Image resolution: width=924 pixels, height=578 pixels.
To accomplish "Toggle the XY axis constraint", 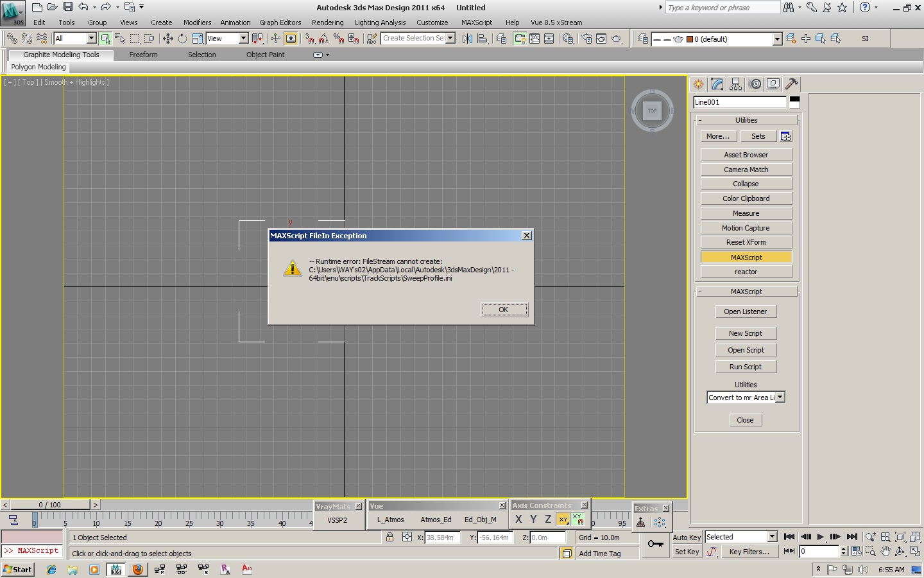I will (x=563, y=520).
